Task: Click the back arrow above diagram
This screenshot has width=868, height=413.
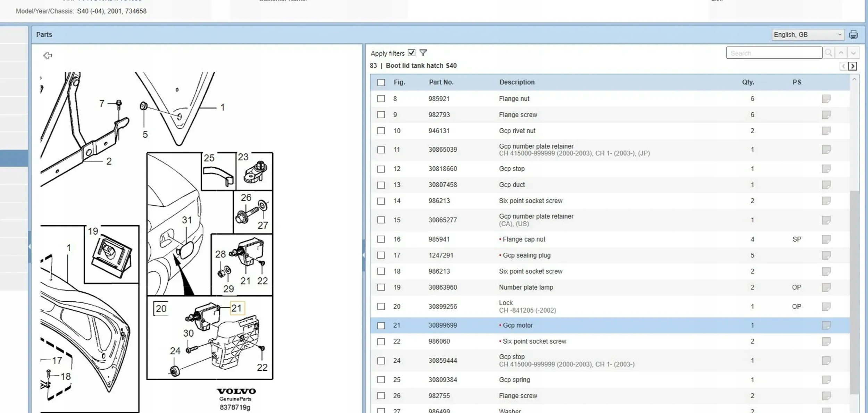Action: [x=48, y=56]
